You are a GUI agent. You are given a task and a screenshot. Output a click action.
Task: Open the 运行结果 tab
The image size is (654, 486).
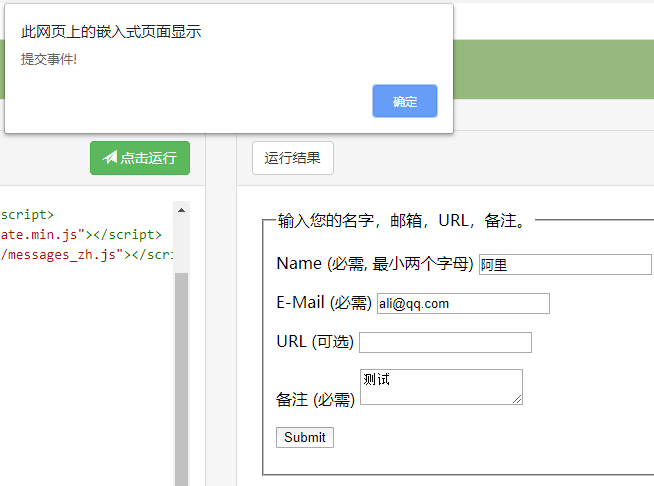pos(292,158)
